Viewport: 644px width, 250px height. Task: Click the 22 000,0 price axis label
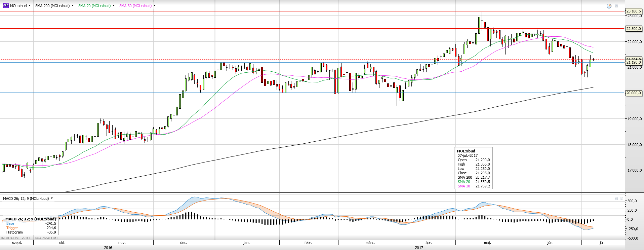point(635,42)
